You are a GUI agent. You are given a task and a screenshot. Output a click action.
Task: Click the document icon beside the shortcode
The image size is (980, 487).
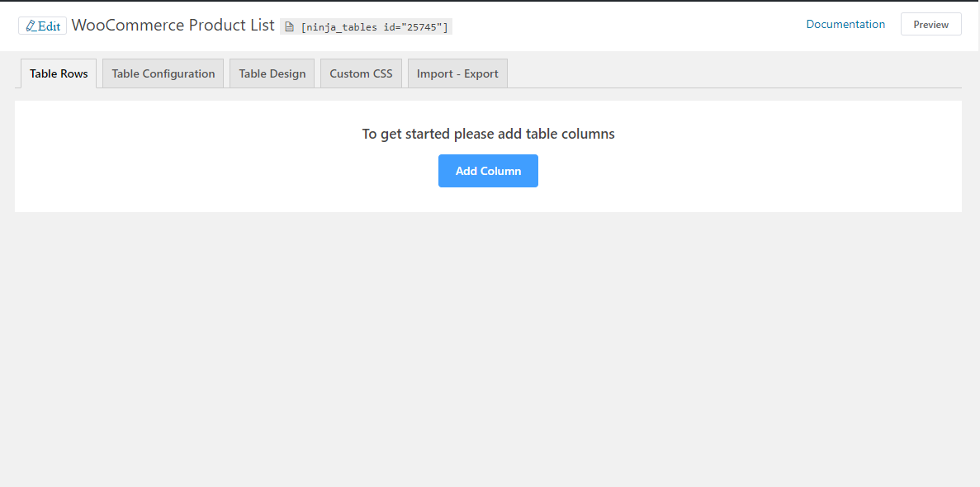point(290,26)
